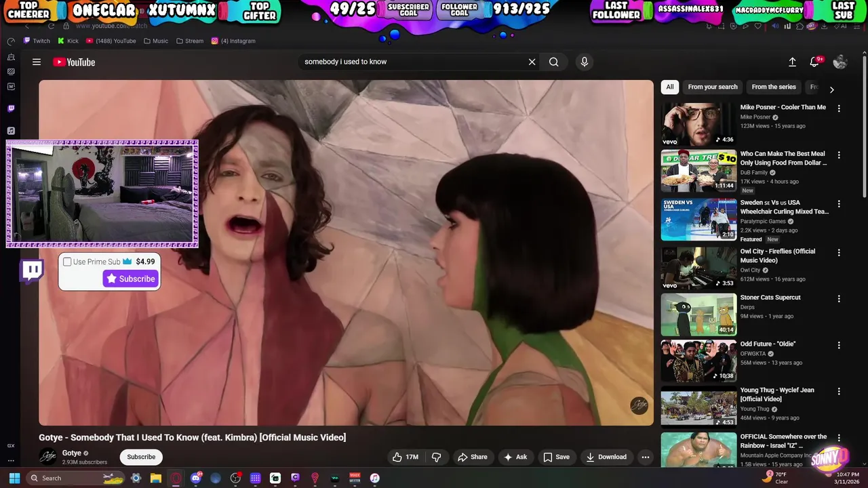The image size is (868, 488).
Task: Run search with the magnifier button
Action: click(554, 62)
